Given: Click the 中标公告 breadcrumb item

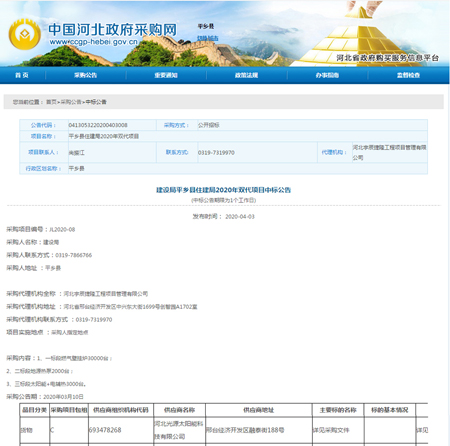Looking at the screenshot, I should [96, 102].
